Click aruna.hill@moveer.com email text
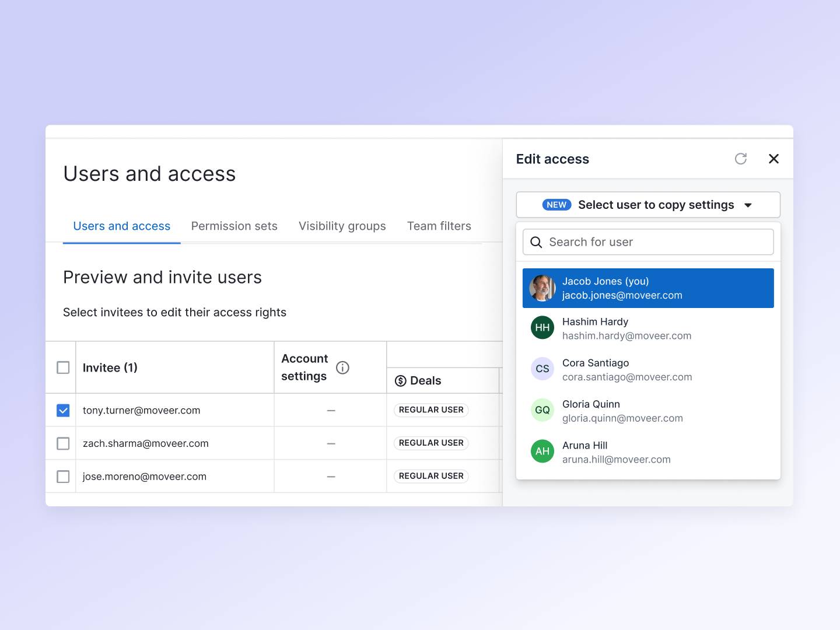This screenshot has width=840, height=630. point(617,460)
